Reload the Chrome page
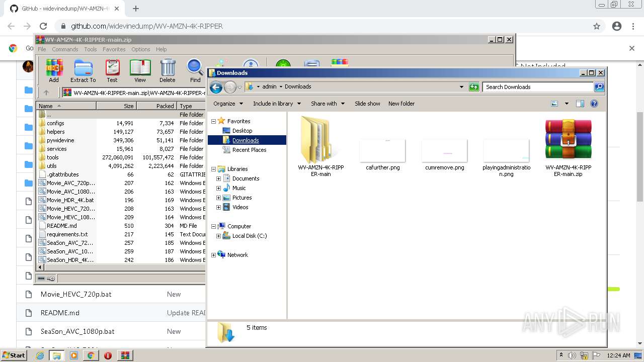The height and width of the screenshot is (362, 644). coord(43,26)
